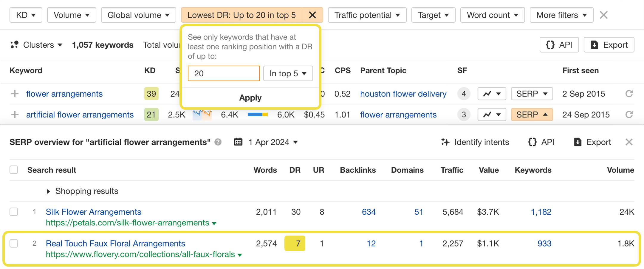Image resolution: width=644 pixels, height=269 pixels.
Task: Expand the Shopping results section
Action: coord(49,191)
